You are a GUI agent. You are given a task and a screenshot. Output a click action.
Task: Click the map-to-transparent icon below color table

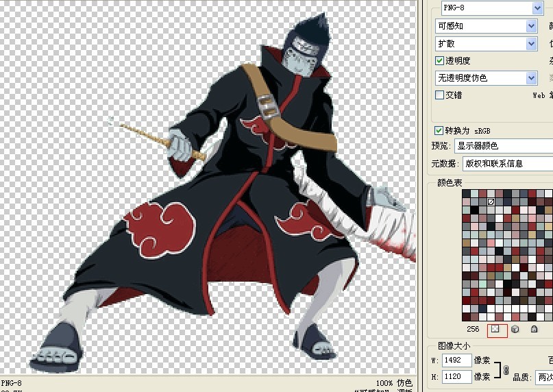[496, 329]
